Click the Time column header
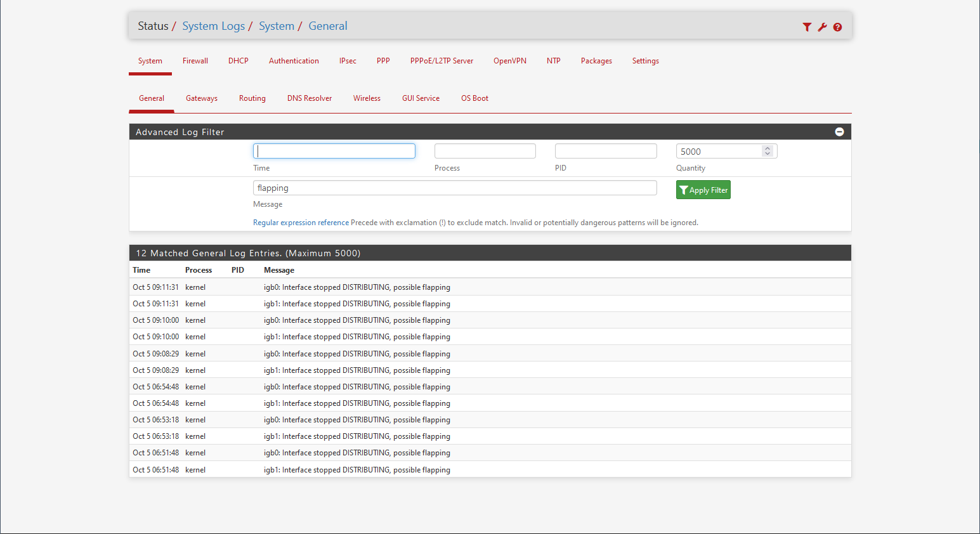This screenshot has width=980, height=534. tap(141, 270)
